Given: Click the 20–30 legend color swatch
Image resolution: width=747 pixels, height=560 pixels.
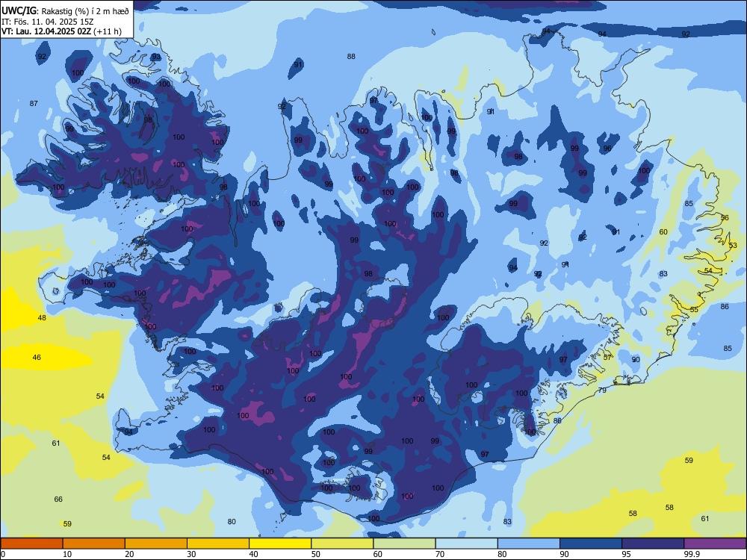Looking at the screenshot, I should (156, 544).
